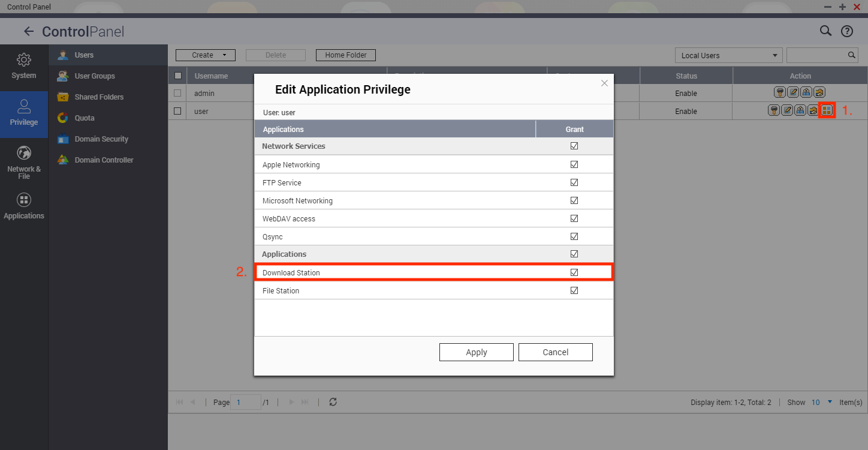The width and height of the screenshot is (868, 450).
Task: Go to the next page of users
Action: (x=292, y=402)
